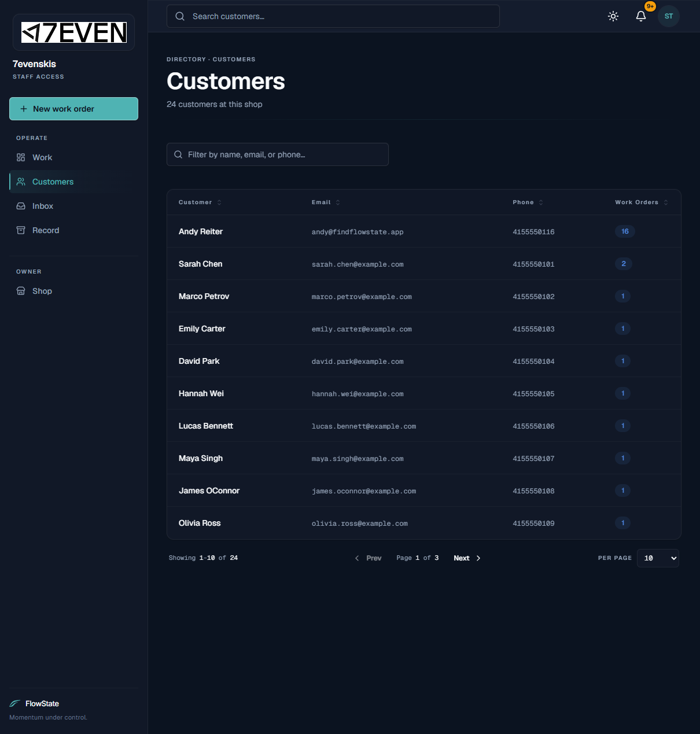
Task: Focus the Search customers field
Action: pyautogui.click(x=333, y=16)
